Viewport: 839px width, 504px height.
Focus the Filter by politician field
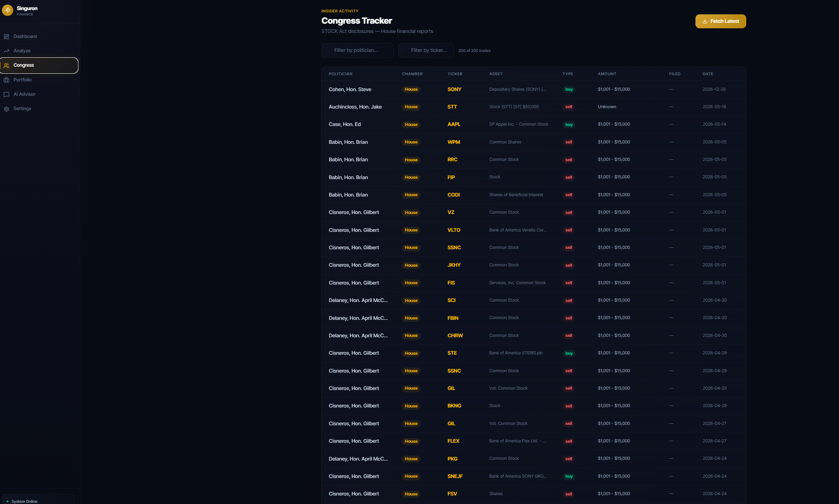357,50
